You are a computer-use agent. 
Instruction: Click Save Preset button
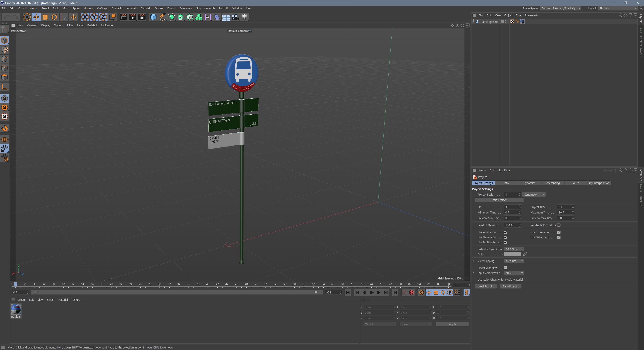[x=511, y=286]
